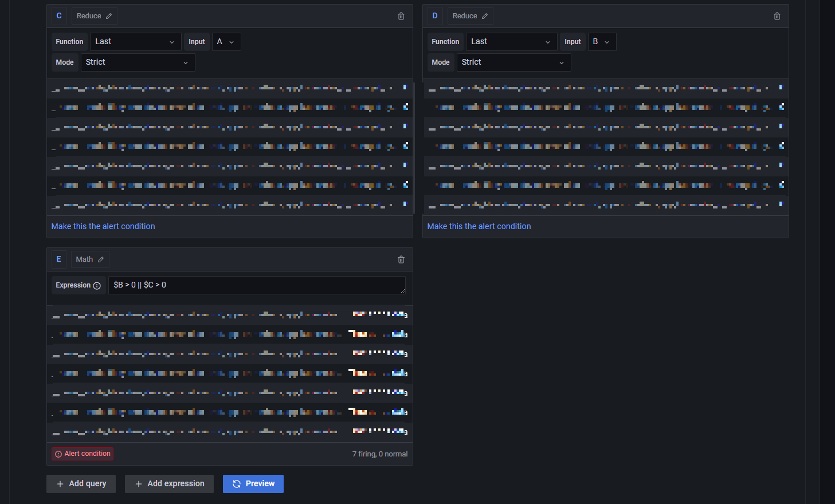Screen dimensions: 835x504
Task: Show the Expression info tooltip icon
Action: pos(97,285)
